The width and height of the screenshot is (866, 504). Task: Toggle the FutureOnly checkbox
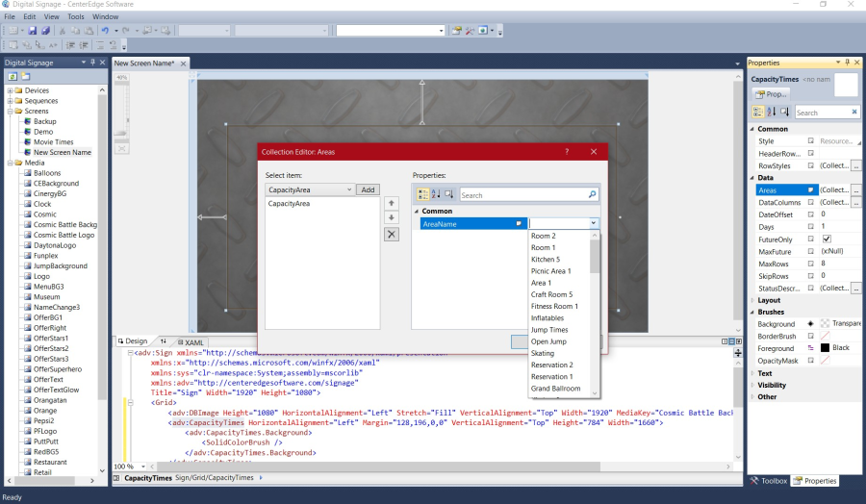(827, 239)
